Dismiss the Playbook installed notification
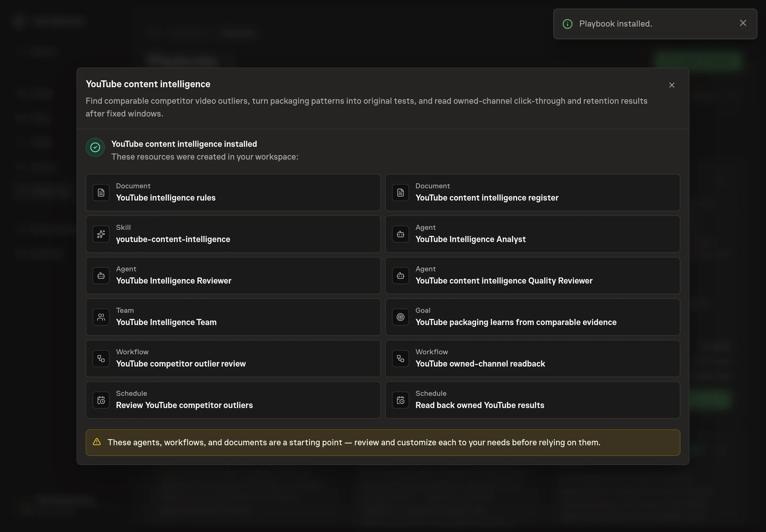Screen dimensions: 766x532 click(x=743, y=23)
